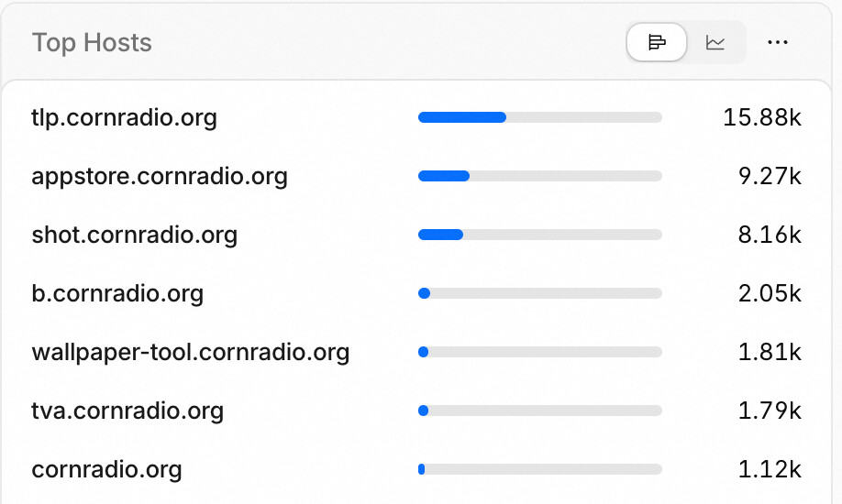Click the 2.05k value for b.cornradio.org
Viewport: 842px width, 504px height.
point(770,293)
